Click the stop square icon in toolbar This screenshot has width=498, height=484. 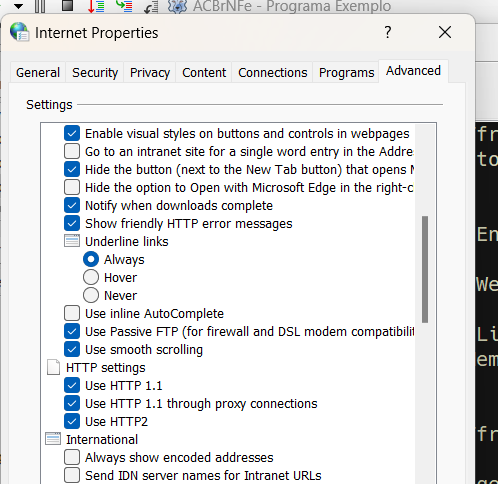coord(68,5)
